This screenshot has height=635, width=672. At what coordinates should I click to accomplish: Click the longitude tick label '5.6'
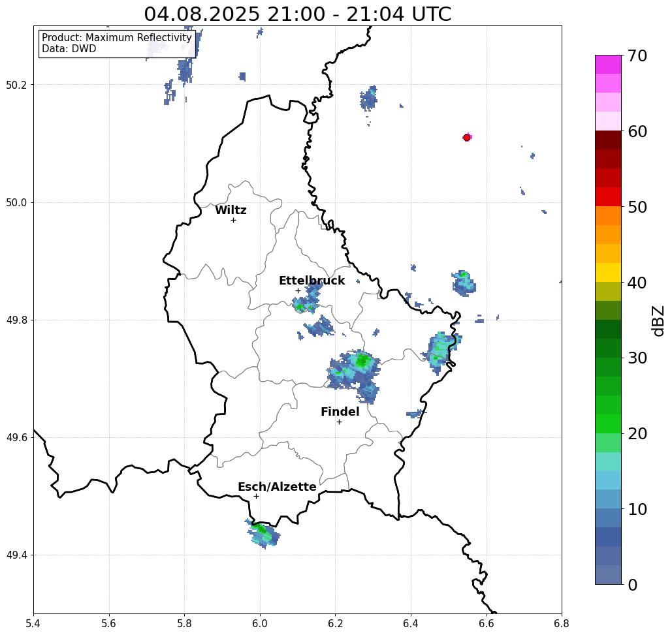[109, 623]
